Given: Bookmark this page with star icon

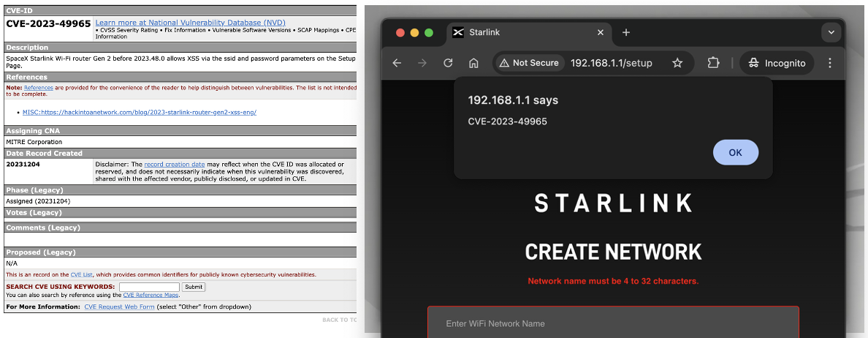Looking at the screenshot, I should click(x=677, y=63).
